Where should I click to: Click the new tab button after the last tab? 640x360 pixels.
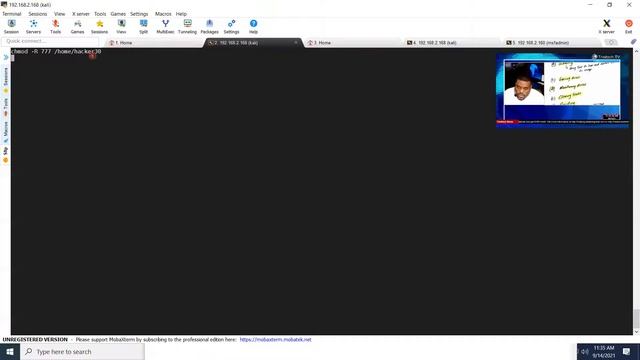611,42
